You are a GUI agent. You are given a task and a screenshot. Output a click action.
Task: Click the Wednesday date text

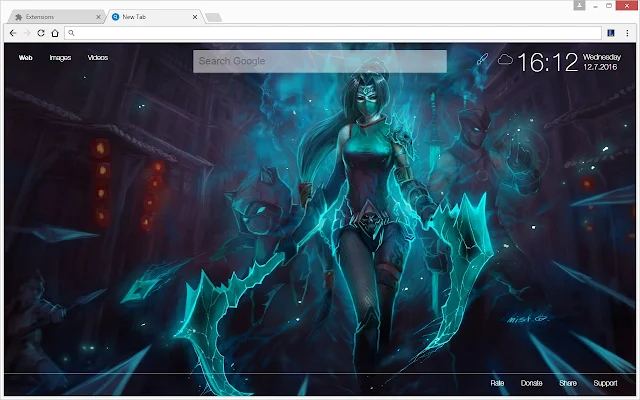602,57
